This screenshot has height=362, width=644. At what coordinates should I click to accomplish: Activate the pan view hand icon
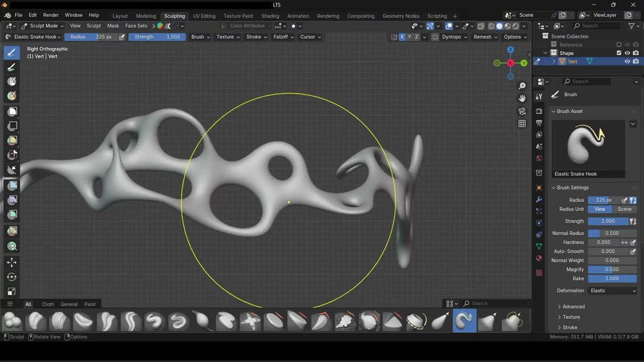[522, 99]
